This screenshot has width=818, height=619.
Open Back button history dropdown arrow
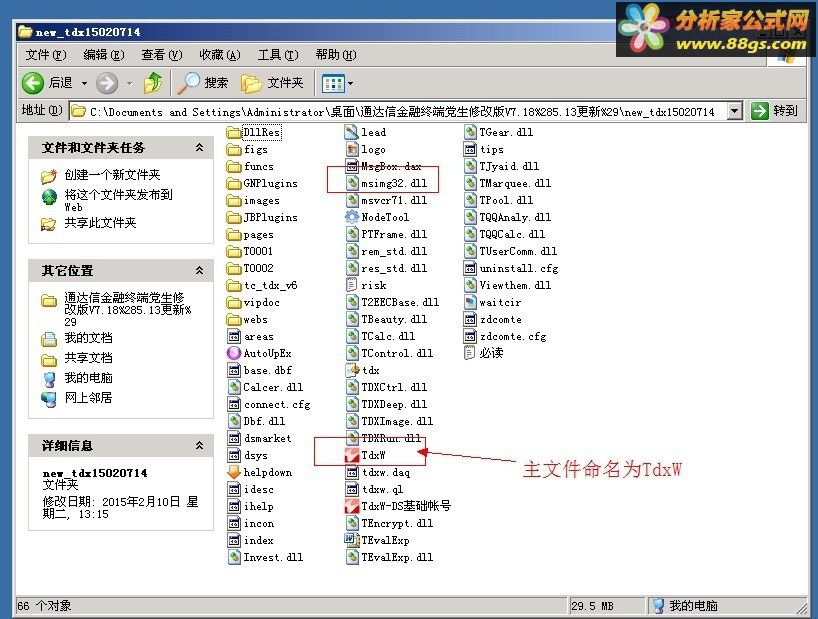point(84,83)
